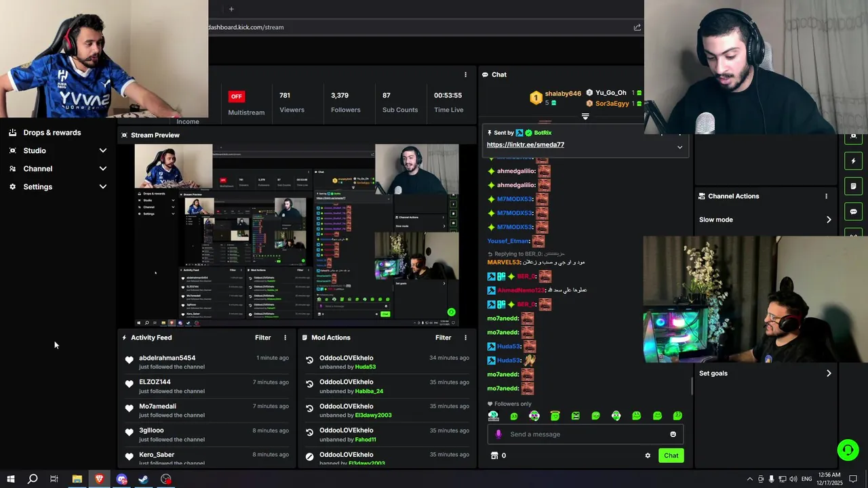This screenshot has width=868, height=488.
Task: Click heart icon next to abdelrahman5454
Action: [129, 360]
